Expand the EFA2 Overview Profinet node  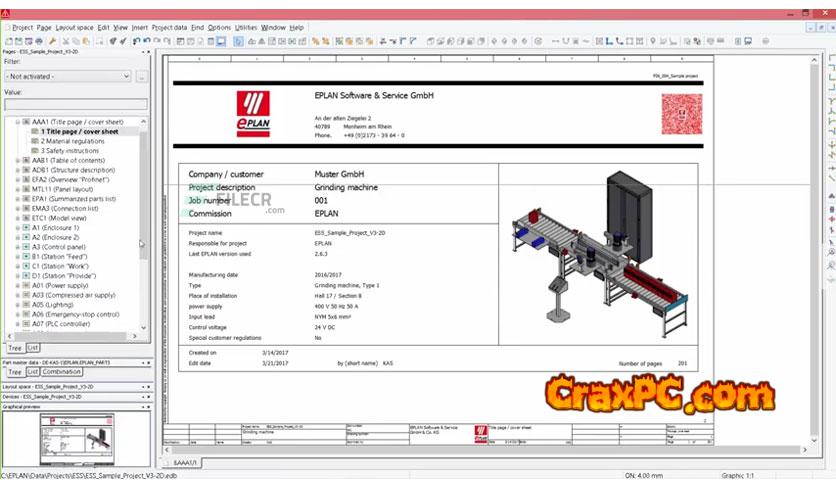click(18, 180)
